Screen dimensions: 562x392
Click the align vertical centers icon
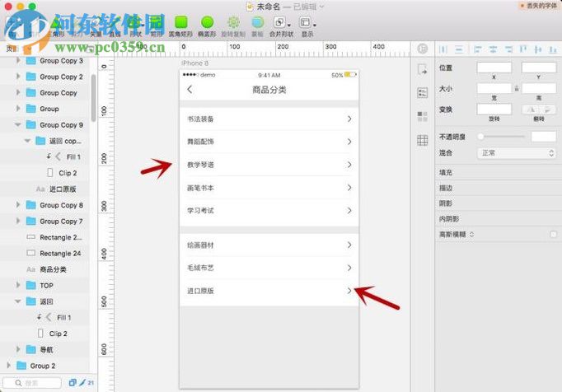click(x=537, y=49)
